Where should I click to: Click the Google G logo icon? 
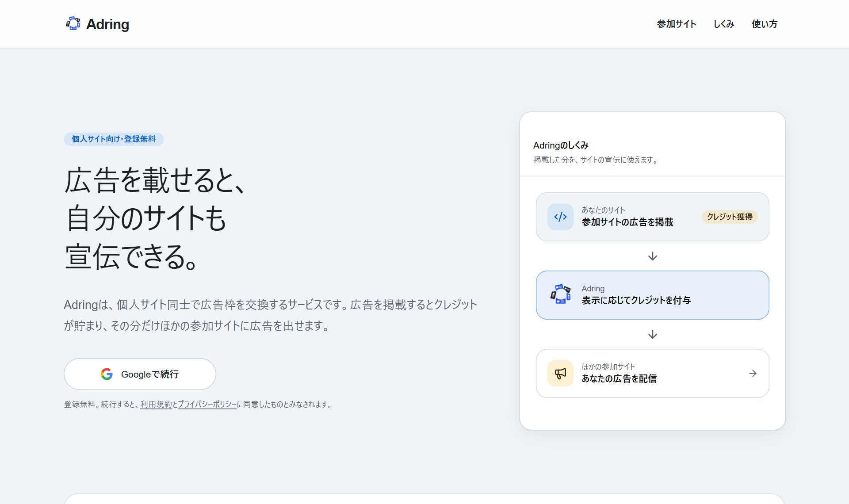click(x=107, y=374)
